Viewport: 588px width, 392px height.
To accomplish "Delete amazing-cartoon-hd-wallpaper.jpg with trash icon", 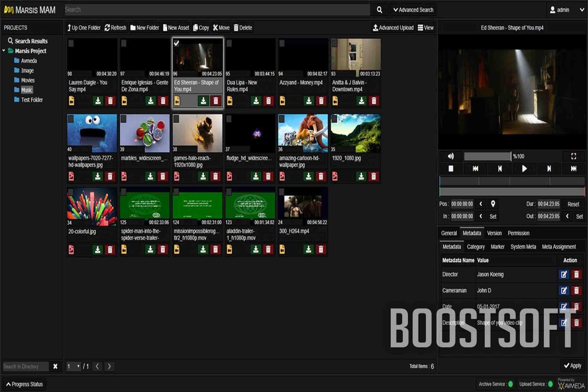I will (321, 176).
